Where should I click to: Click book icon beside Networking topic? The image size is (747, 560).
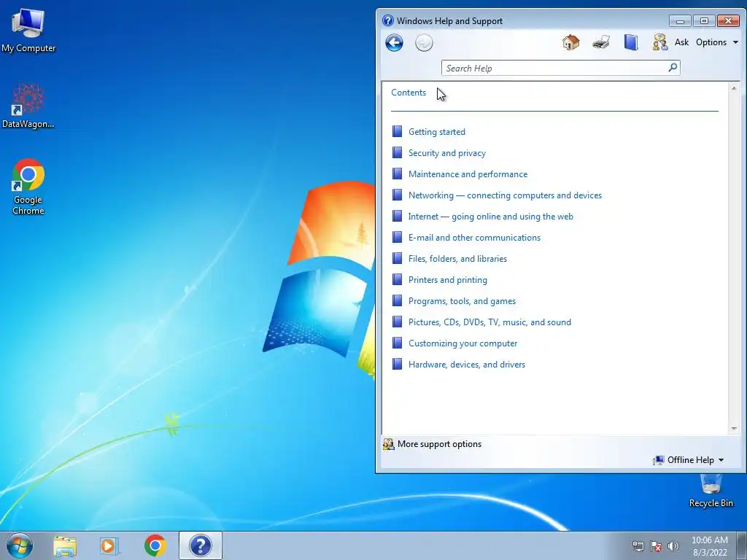point(397,195)
